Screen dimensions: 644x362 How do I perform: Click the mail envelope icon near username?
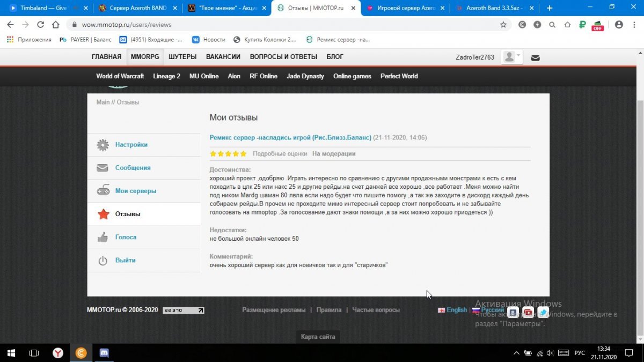coord(535,58)
